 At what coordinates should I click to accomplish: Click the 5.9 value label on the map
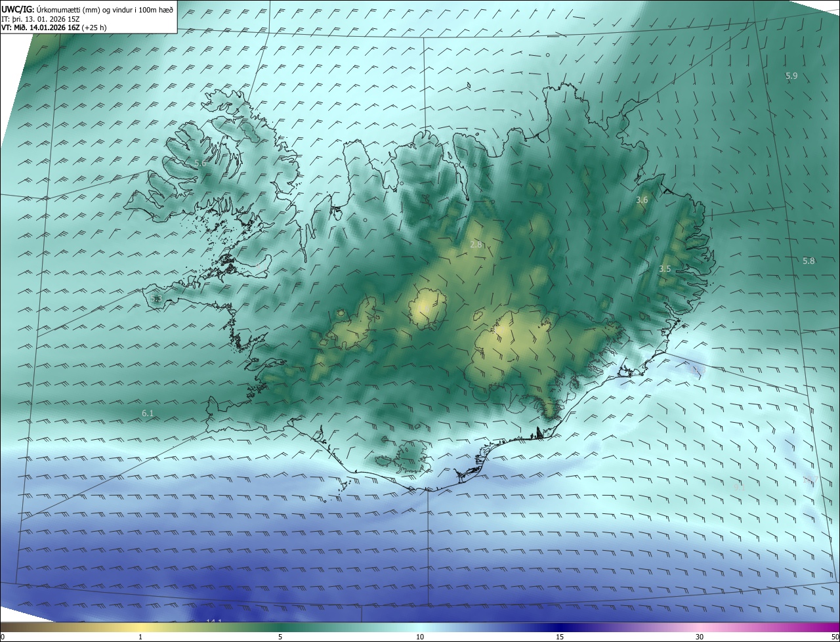[x=791, y=76]
